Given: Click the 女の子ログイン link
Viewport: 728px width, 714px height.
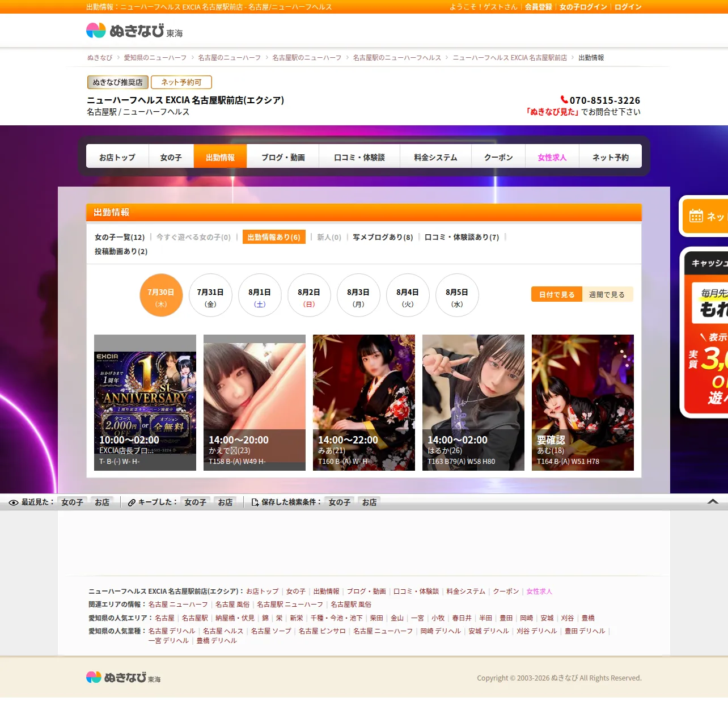Looking at the screenshot, I should [583, 7].
